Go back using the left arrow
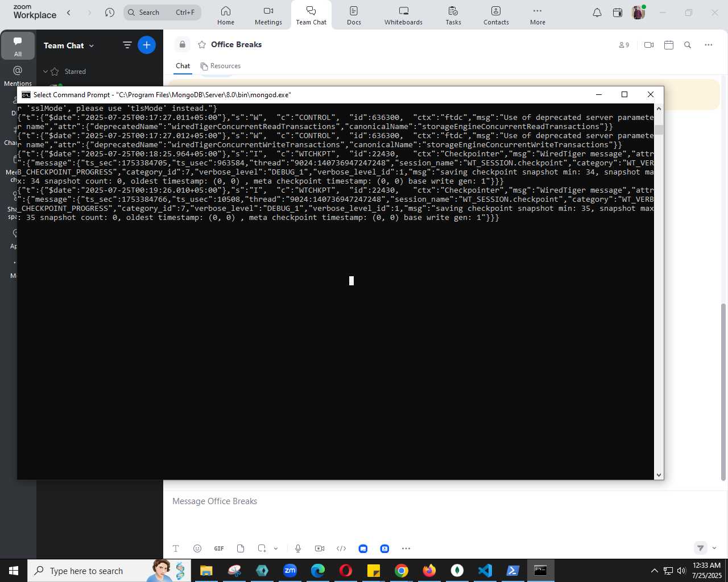The width and height of the screenshot is (728, 582). 69,13
